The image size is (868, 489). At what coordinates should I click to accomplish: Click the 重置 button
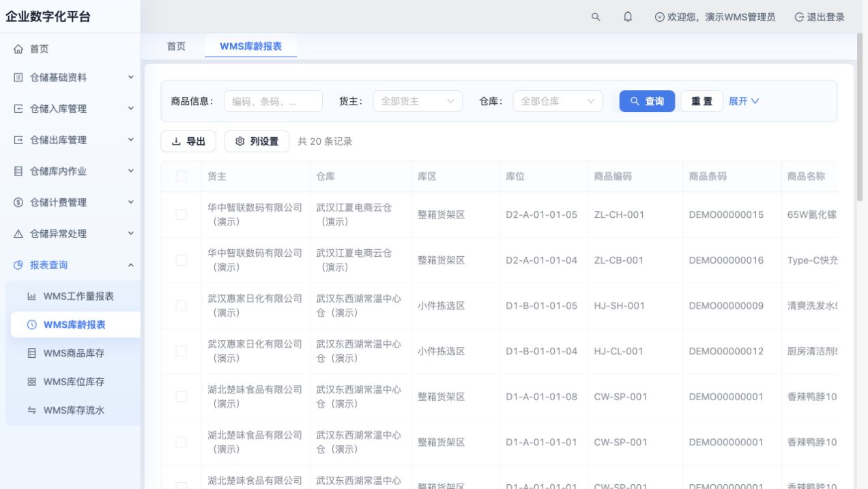[x=701, y=101]
